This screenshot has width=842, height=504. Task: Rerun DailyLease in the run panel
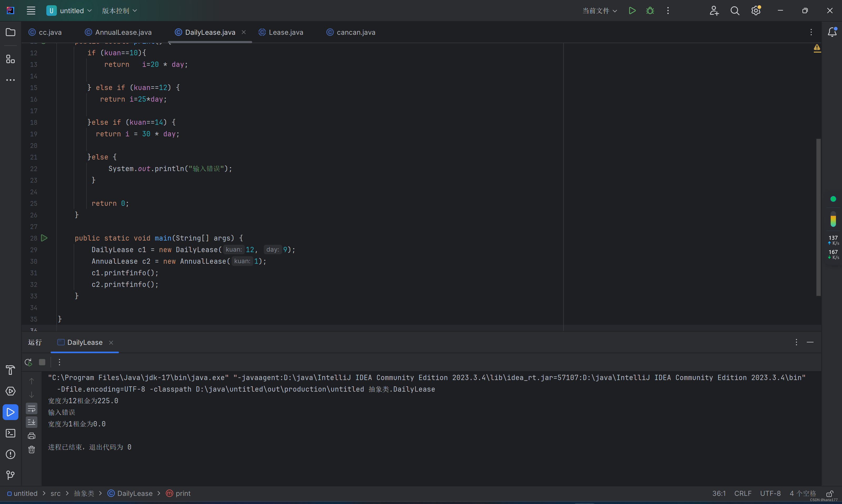pyautogui.click(x=28, y=362)
